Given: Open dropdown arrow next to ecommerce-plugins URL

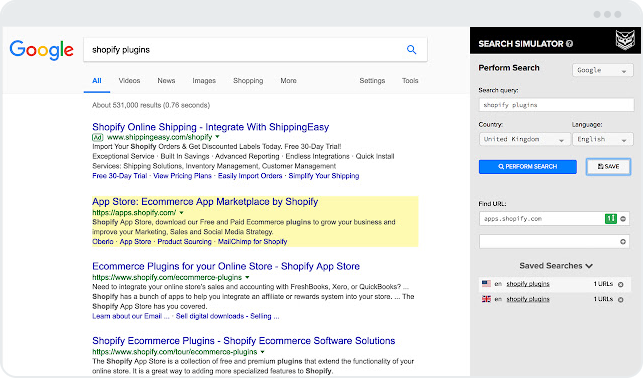Looking at the screenshot, I should point(247,278).
